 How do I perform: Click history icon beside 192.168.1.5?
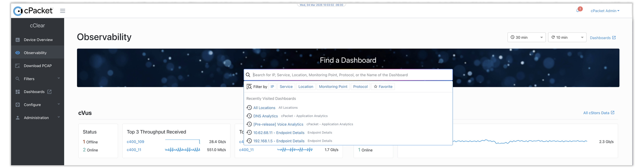(x=249, y=141)
